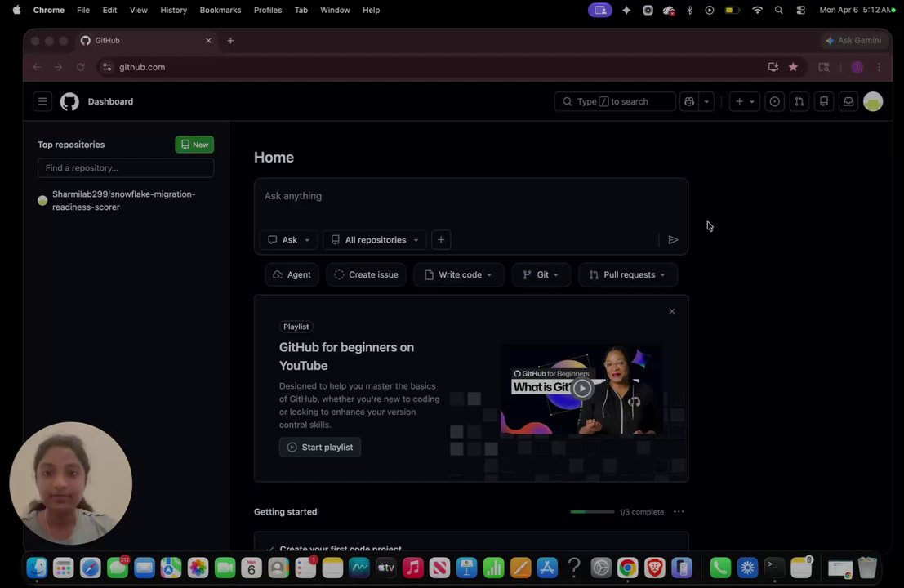
Task: Click the site information icon in address bar
Action: (x=107, y=67)
